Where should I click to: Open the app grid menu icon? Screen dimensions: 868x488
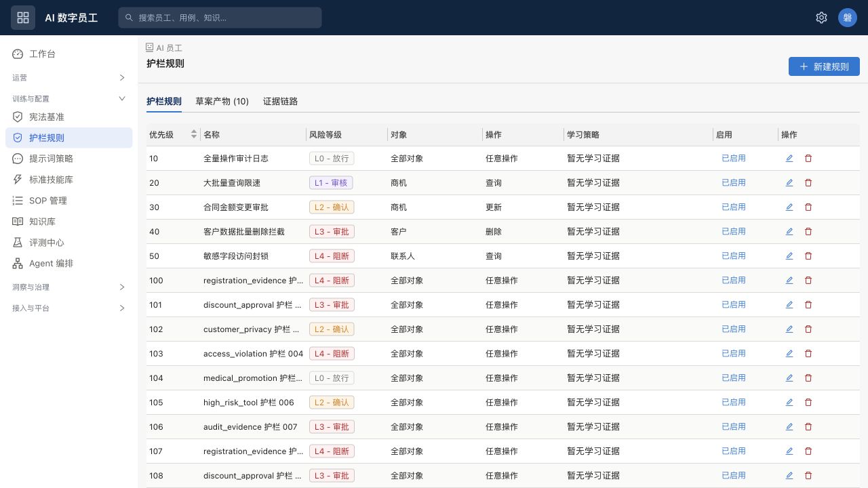23,18
